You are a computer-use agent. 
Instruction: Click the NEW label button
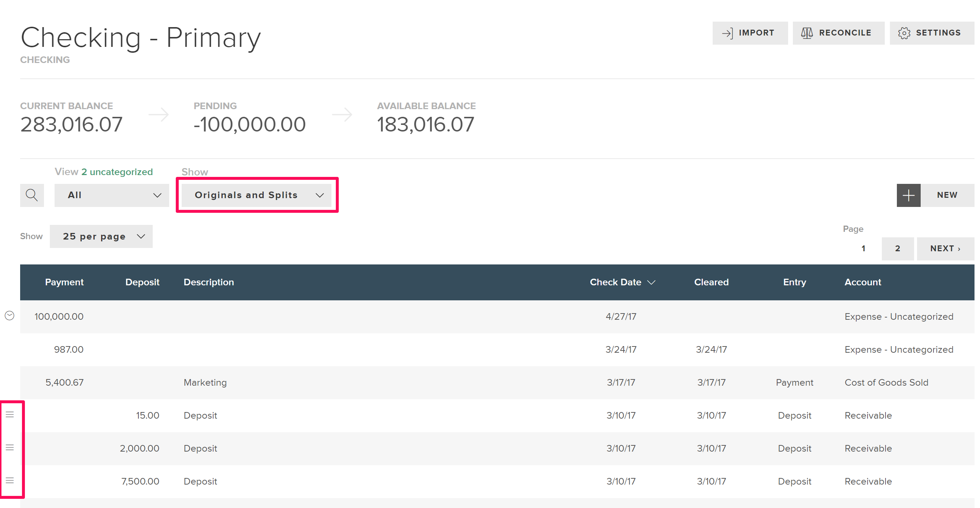[947, 195]
